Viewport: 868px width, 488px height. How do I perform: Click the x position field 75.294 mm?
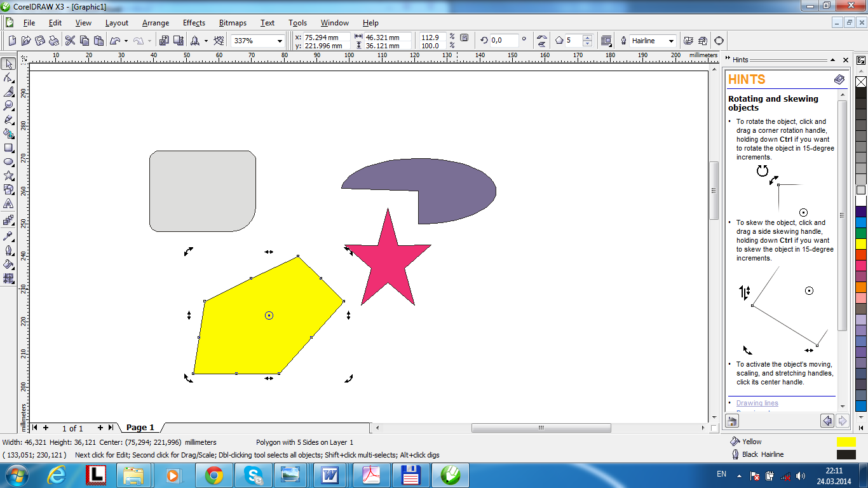pos(326,37)
